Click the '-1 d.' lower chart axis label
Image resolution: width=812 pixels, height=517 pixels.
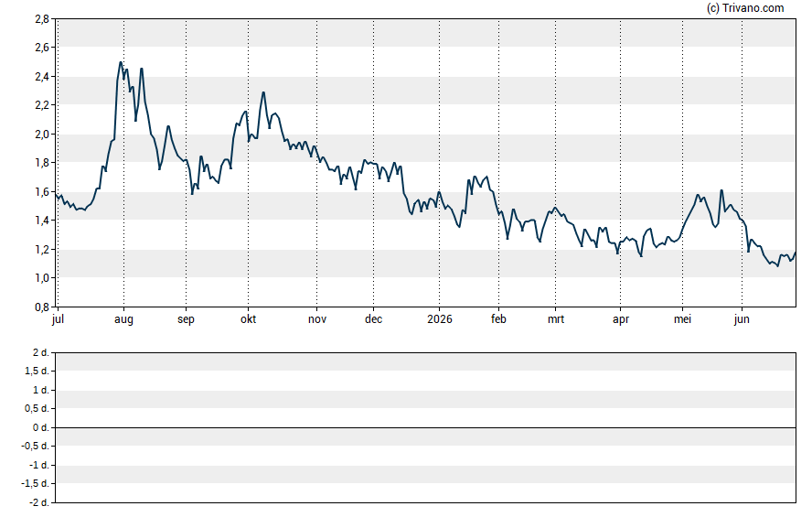click(38, 465)
